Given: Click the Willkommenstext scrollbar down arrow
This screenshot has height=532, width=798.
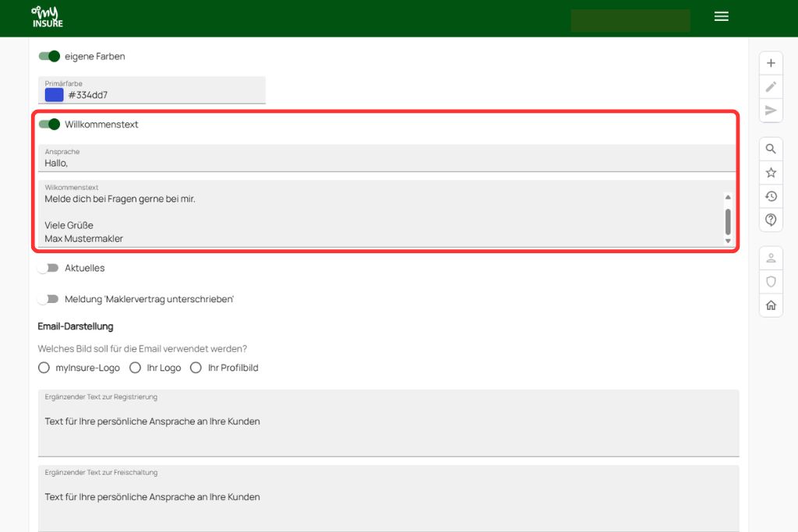Looking at the screenshot, I should 728,241.
